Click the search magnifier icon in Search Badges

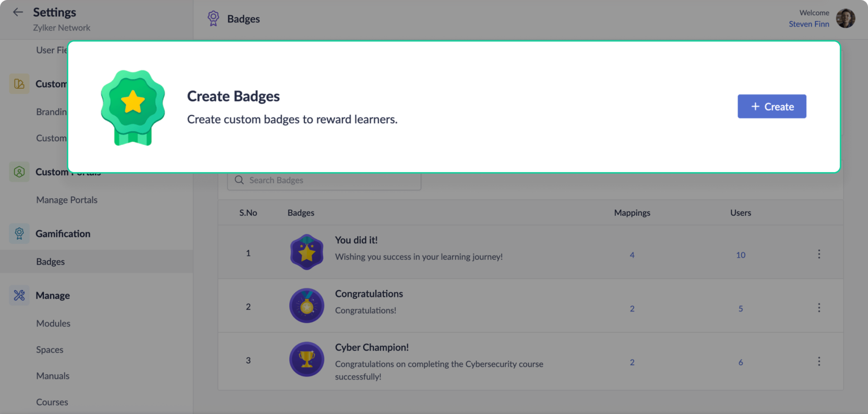[239, 180]
